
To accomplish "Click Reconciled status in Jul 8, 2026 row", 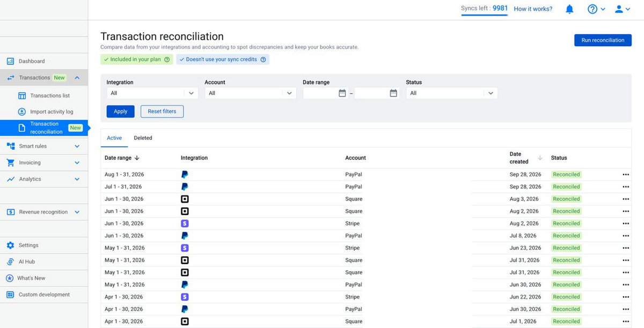I will pyautogui.click(x=566, y=236).
